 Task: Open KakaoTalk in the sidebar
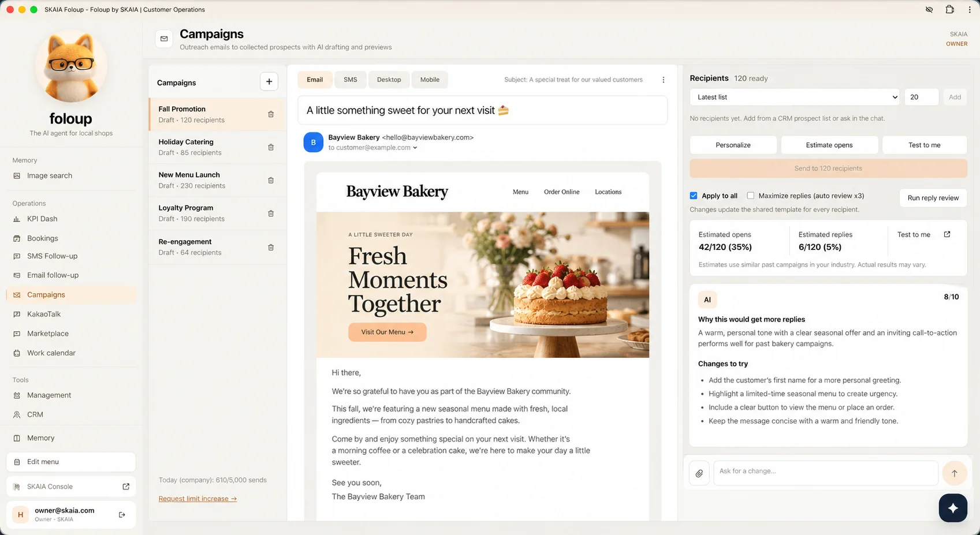click(71, 314)
